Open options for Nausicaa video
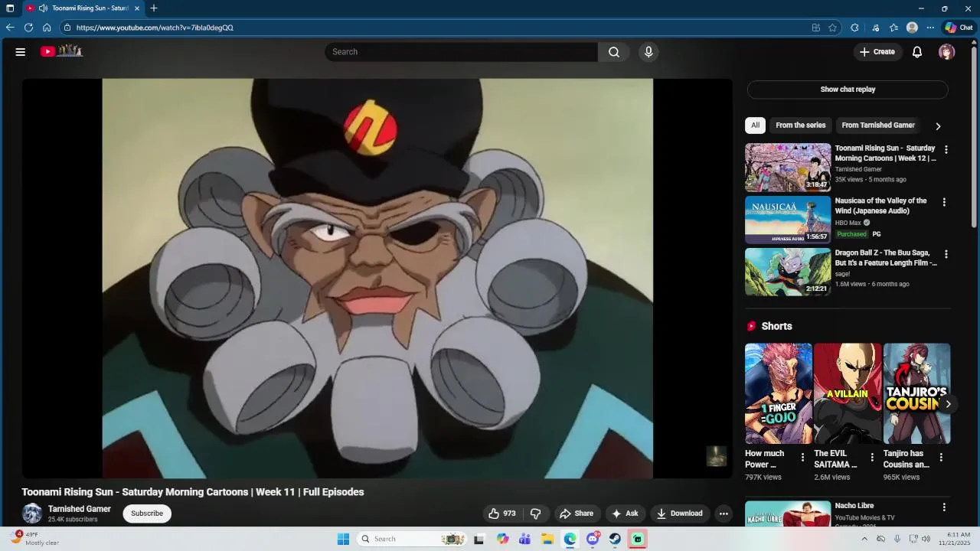The height and width of the screenshot is (551, 980). tap(944, 202)
